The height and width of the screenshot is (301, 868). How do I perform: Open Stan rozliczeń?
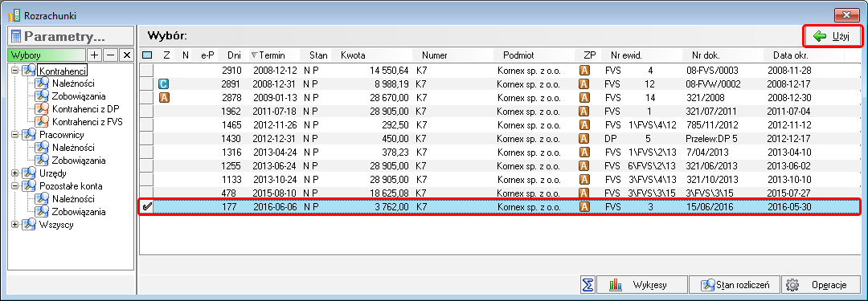pyautogui.click(x=735, y=285)
